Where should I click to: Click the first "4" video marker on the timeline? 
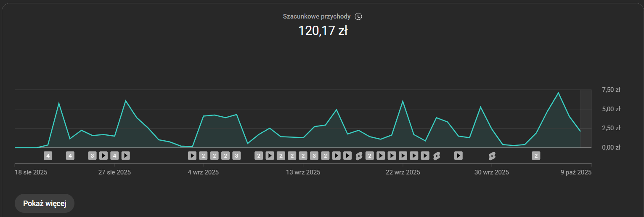(48, 156)
